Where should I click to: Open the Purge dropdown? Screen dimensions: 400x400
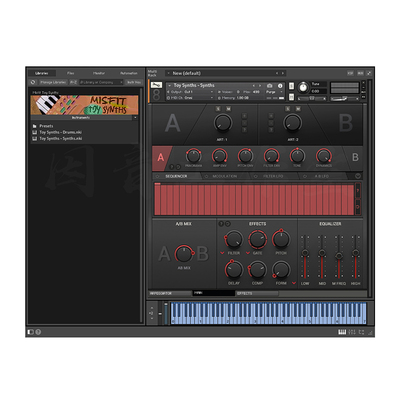[274, 92]
